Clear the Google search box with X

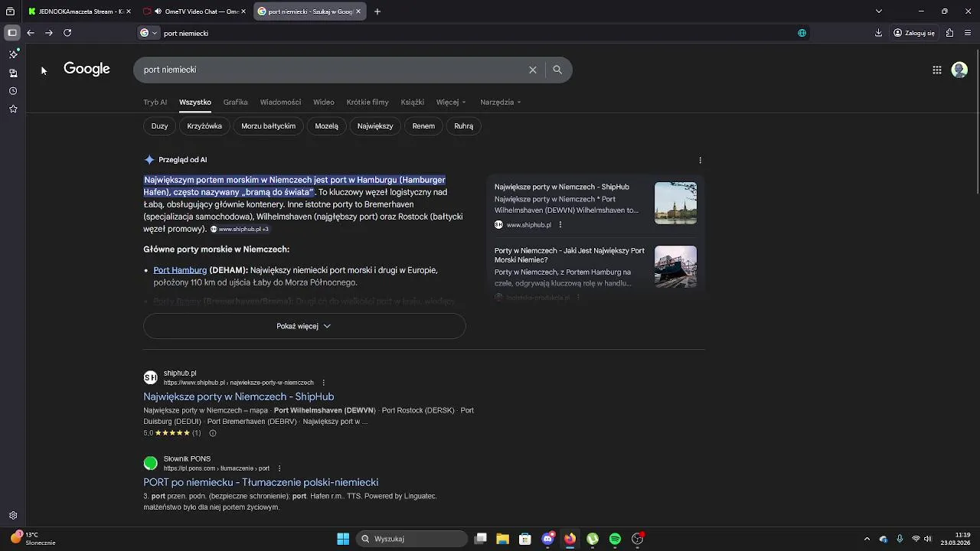[x=533, y=70]
